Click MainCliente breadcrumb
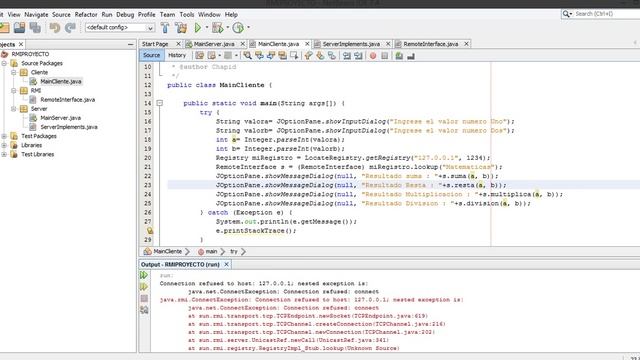 [167, 251]
